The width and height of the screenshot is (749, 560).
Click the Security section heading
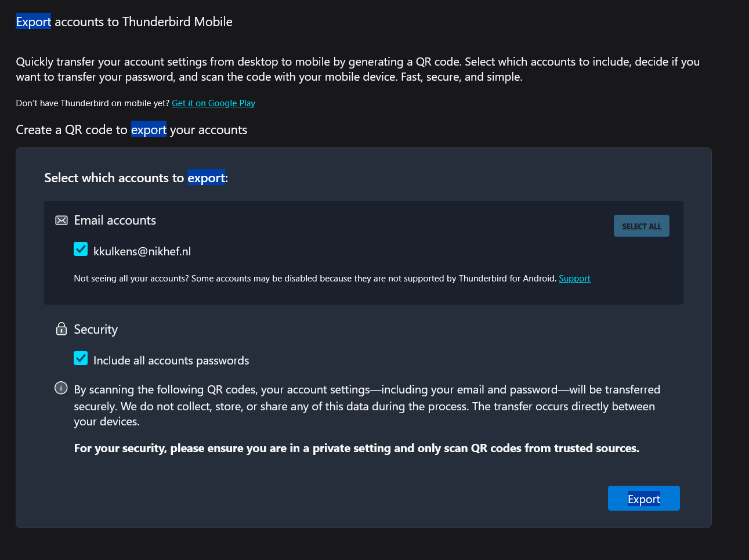(x=96, y=330)
